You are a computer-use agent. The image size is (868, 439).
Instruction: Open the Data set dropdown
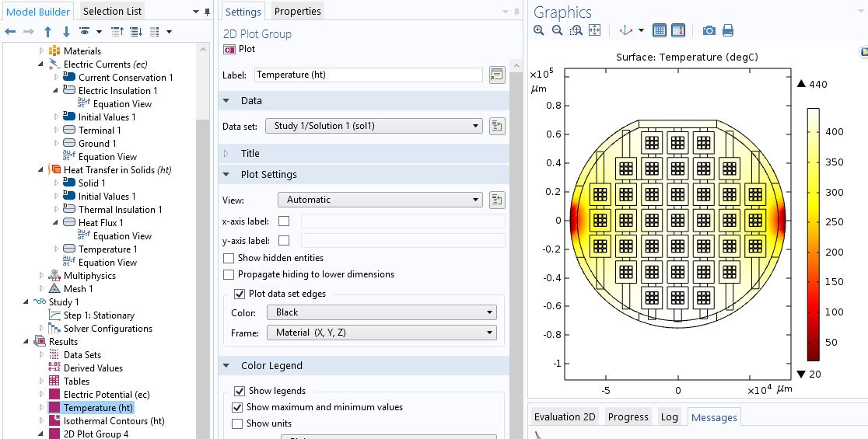pos(373,126)
